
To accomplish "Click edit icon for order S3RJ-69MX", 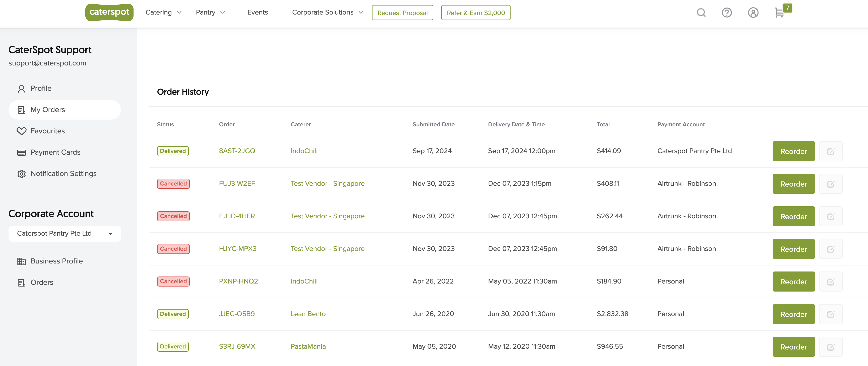I will point(831,347).
